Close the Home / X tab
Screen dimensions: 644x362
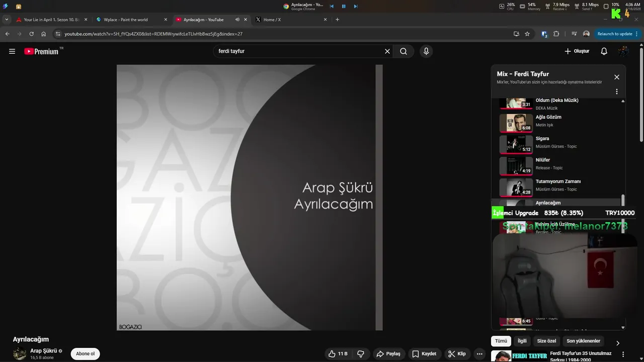pos(325,20)
